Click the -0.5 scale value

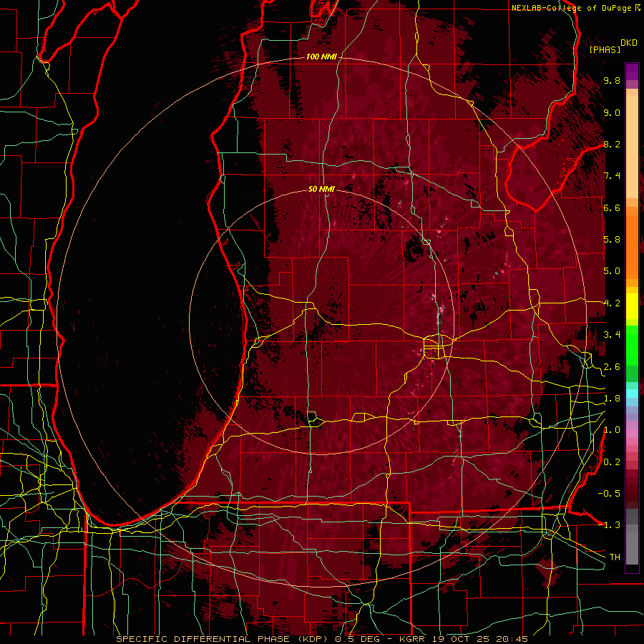[x=609, y=494]
